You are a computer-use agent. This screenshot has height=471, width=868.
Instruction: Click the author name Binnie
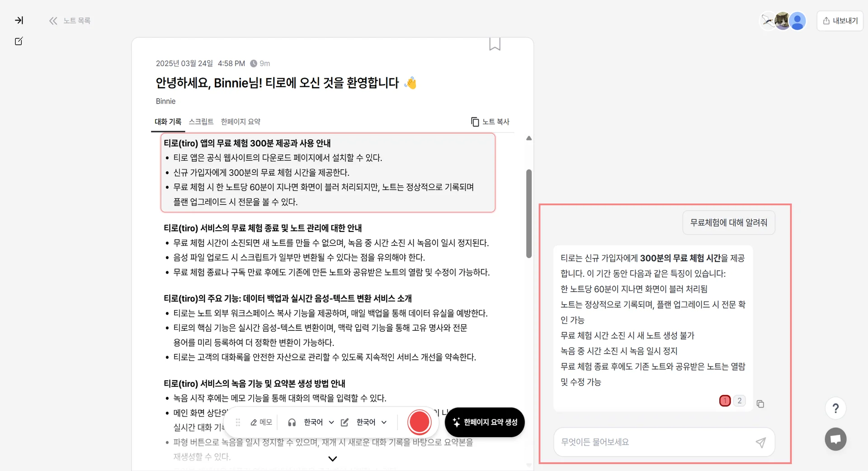click(x=165, y=101)
